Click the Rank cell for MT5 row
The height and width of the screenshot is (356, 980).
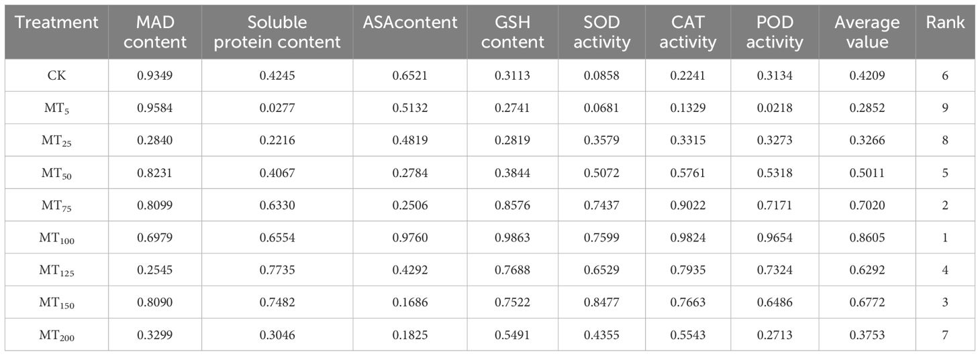click(x=944, y=108)
